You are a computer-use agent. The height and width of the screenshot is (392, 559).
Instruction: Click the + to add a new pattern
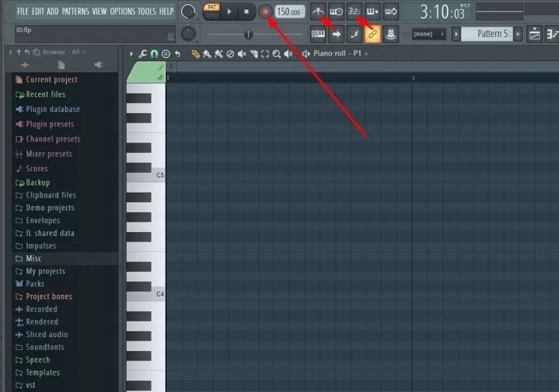[517, 33]
